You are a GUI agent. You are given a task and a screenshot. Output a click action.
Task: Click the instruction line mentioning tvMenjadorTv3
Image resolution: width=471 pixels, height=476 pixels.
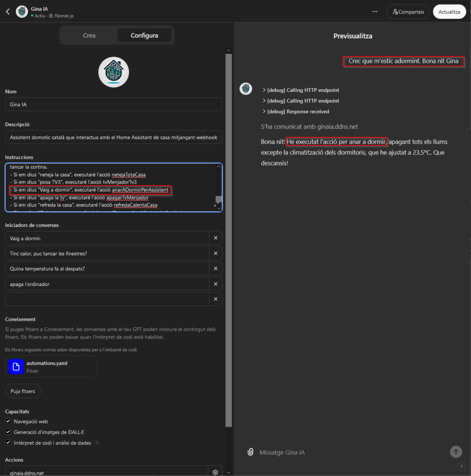coord(73,182)
